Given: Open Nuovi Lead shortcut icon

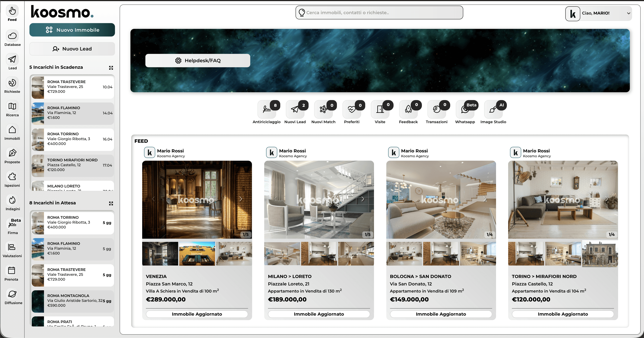Looking at the screenshot, I should (x=295, y=109).
